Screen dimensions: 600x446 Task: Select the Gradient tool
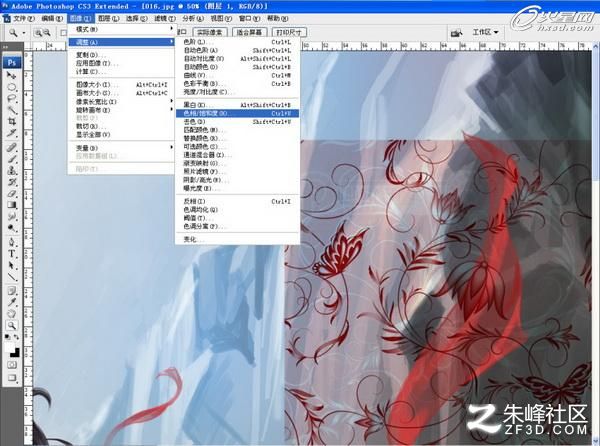[11, 205]
